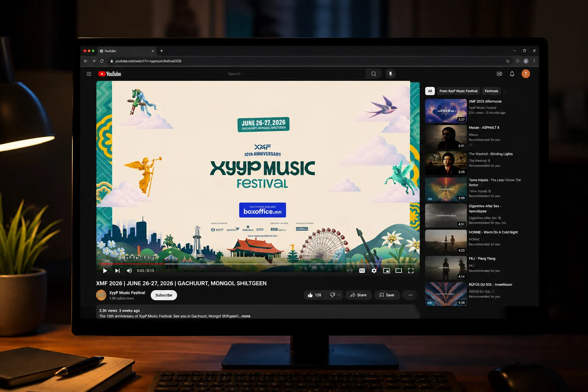Bookmark this page with the star icon

(508, 61)
